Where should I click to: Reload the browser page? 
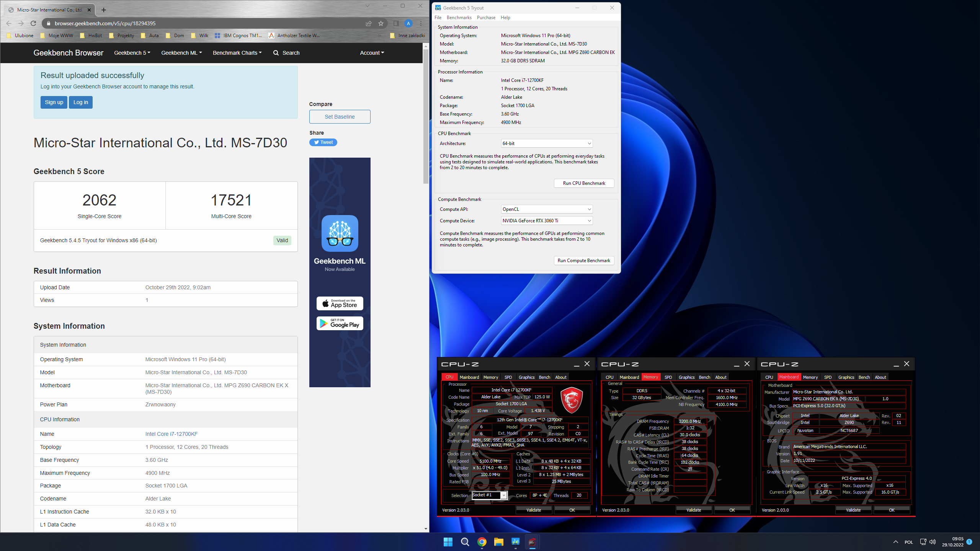click(x=33, y=23)
